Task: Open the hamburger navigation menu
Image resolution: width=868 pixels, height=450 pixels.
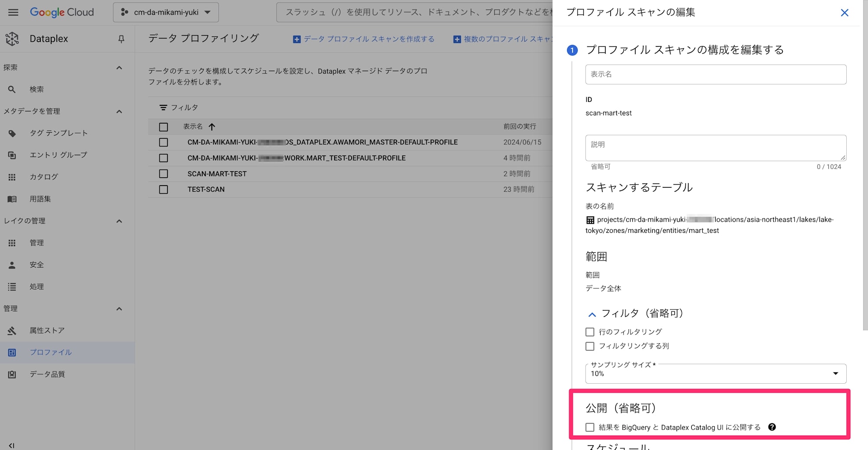Action: (x=13, y=12)
